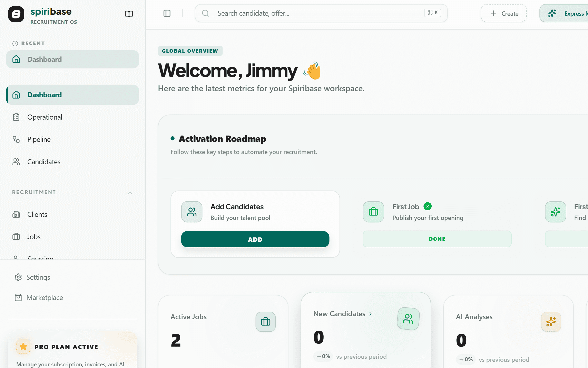Viewport: 588px width, 368px height.
Task: Click the Active Jobs briefcase icon
Action: click(x=266, y=322)
